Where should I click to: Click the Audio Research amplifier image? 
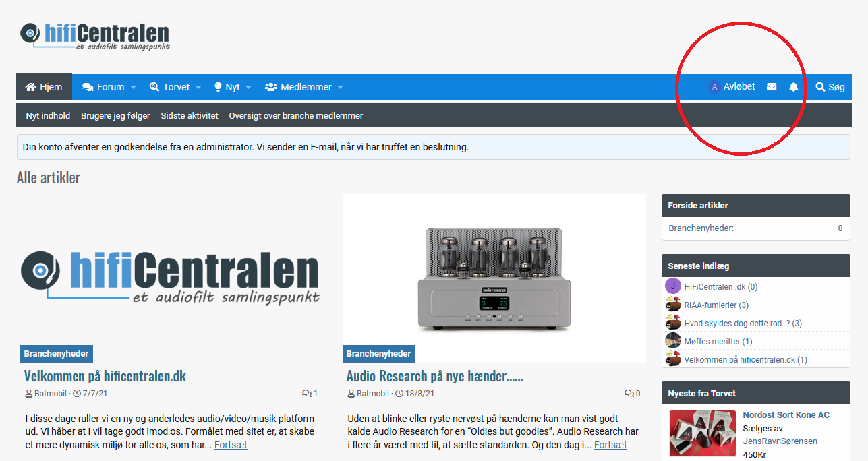(494, 278)
